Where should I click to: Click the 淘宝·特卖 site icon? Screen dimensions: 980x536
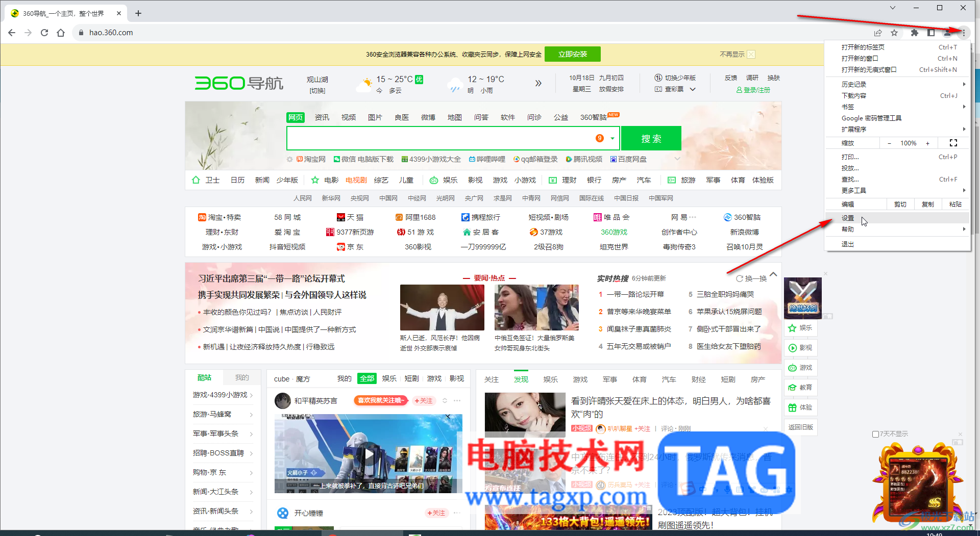tap(202, 217)
